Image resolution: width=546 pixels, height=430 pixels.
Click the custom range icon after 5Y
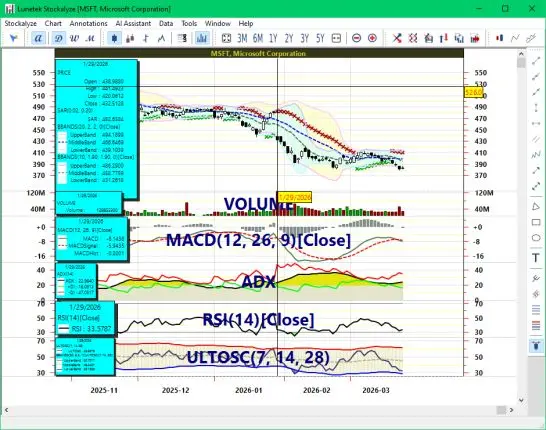336,38
